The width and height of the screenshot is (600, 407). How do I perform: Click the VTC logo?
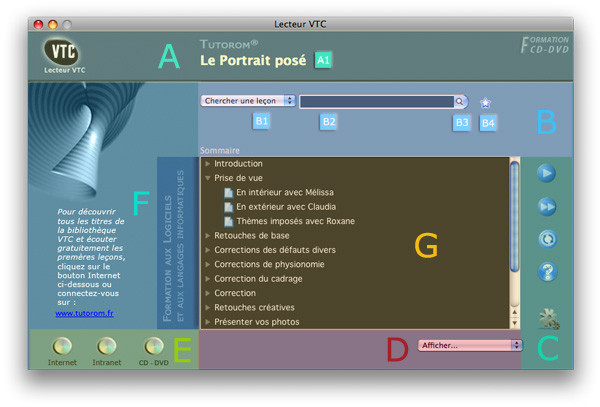[x=62, y=52]
